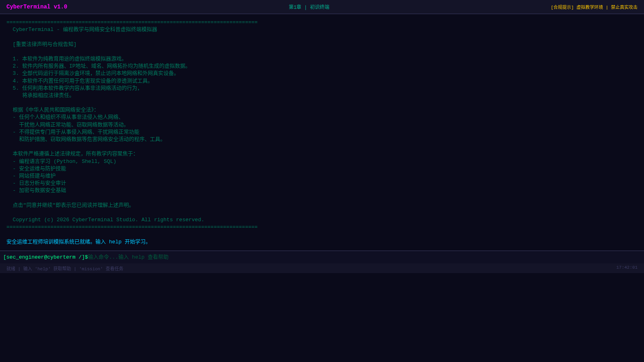The height and width of the screenshot is (362, 644).
Task: Click the status bar hint 就绪
Action: [11, 269]
